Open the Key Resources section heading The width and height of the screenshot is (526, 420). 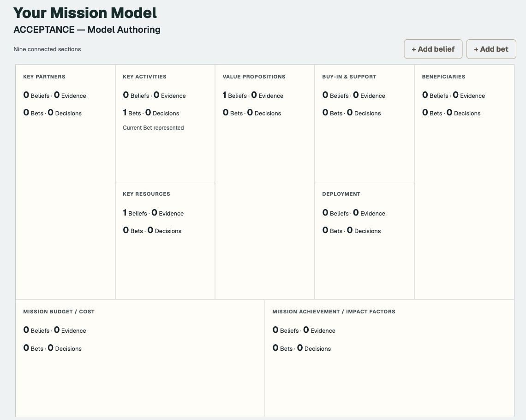point(146,194)
